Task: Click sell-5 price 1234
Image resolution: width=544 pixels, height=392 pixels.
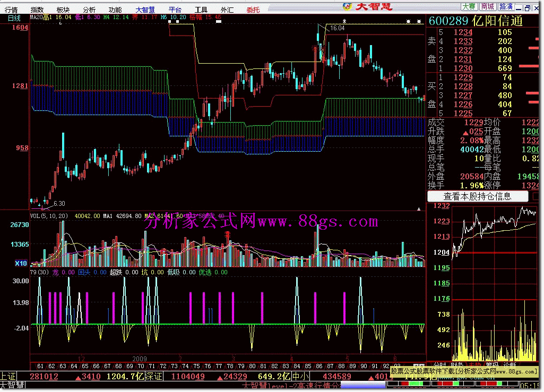Action: tap(463, 32)
